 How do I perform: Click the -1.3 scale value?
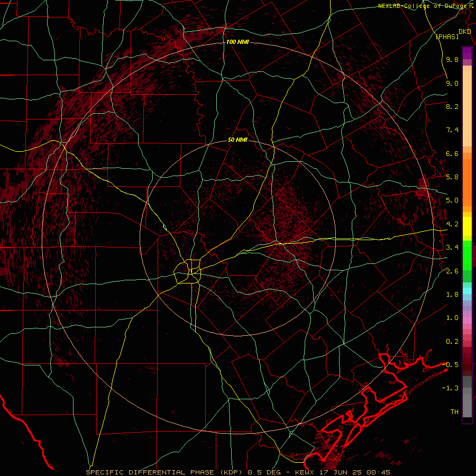[x=450, y=388]
